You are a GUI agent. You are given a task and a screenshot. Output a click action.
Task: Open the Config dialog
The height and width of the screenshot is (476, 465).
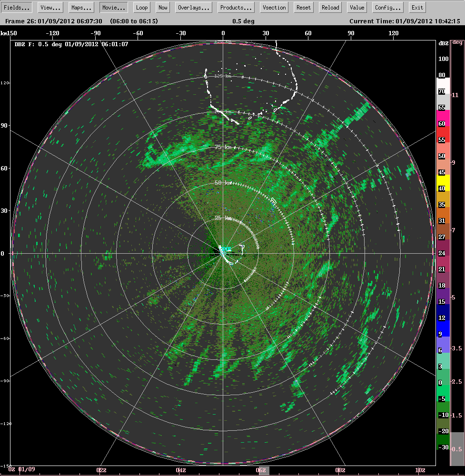387,7
